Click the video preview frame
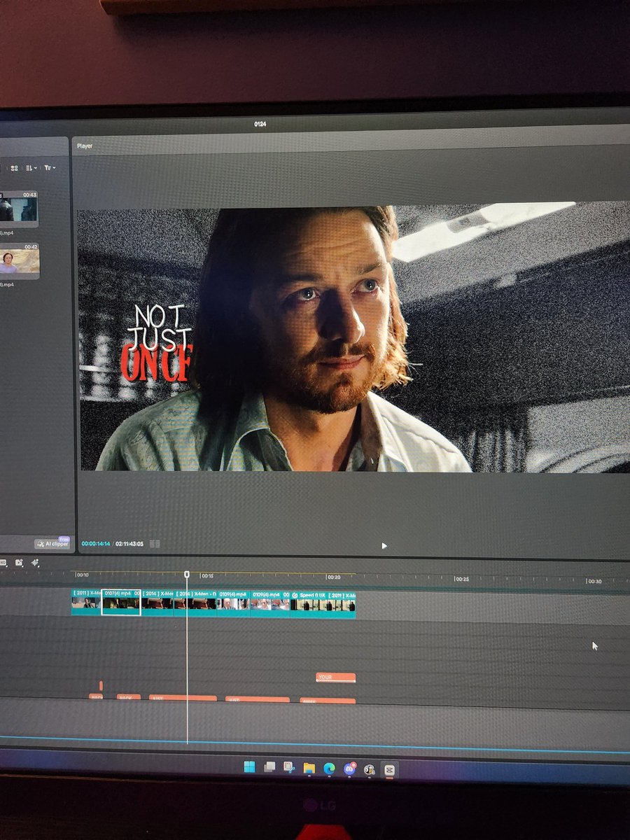The height and width of the screenshot is (840, 630). pyautogui.click(x=353, y=337)
